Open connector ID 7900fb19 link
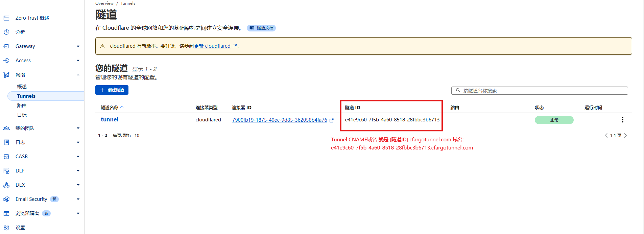The image size is (644, 234). [x=280, y=120]
